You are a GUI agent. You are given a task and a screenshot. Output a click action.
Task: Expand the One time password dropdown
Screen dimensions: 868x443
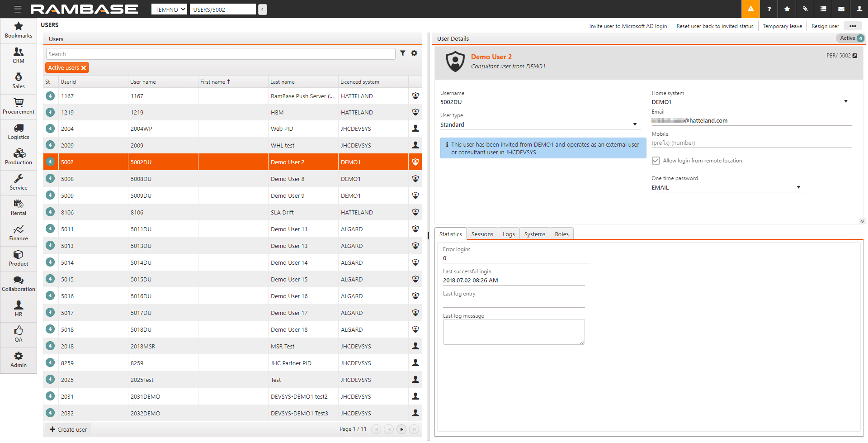[x=798, y=187]
